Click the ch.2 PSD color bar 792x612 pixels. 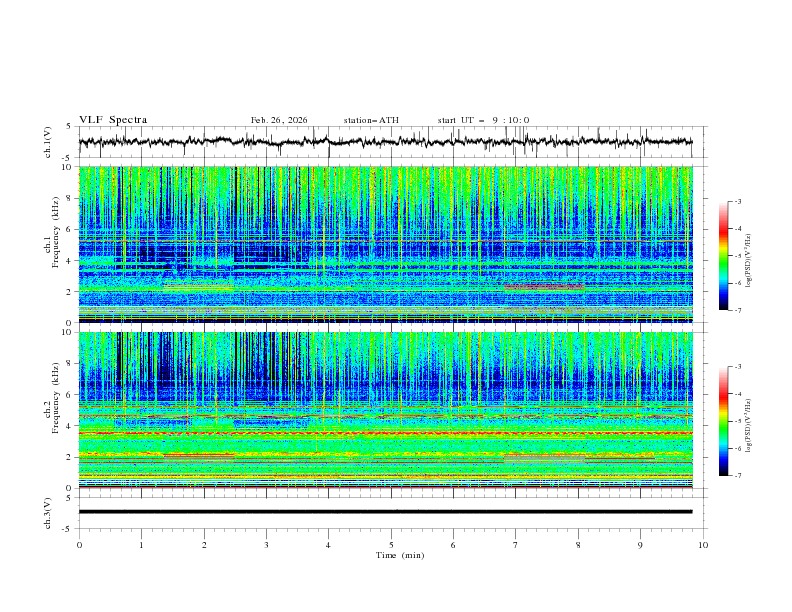coord(723,421)
